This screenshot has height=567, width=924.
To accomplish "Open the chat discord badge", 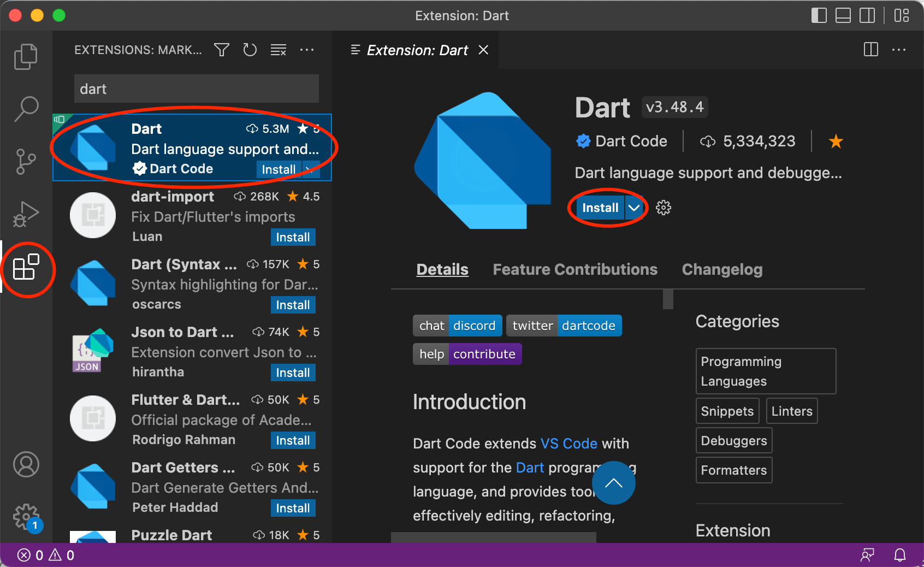I will click(x=457, y=326).
